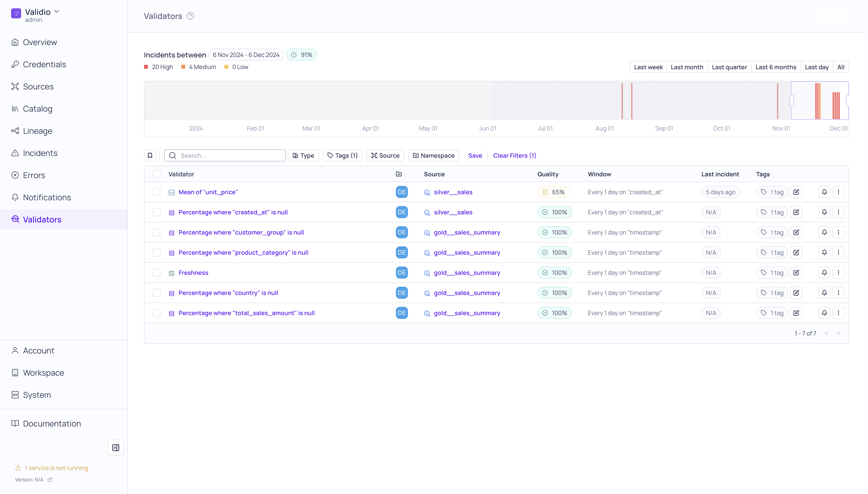The image size is (868, 494).
Task: Select the "total_sales_amount" row checkbox
Action: click(x=156, y=313)
